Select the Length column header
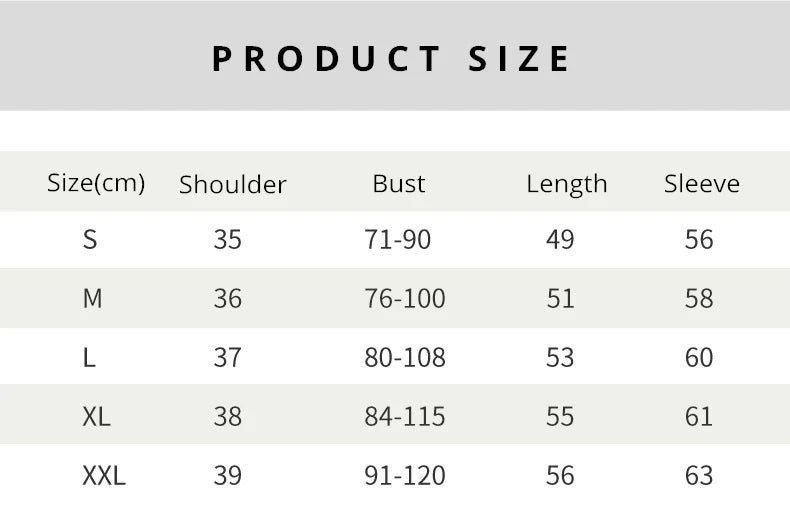This screenshot has width=790, height=514. pyautogui.click(x=567, y=184)
